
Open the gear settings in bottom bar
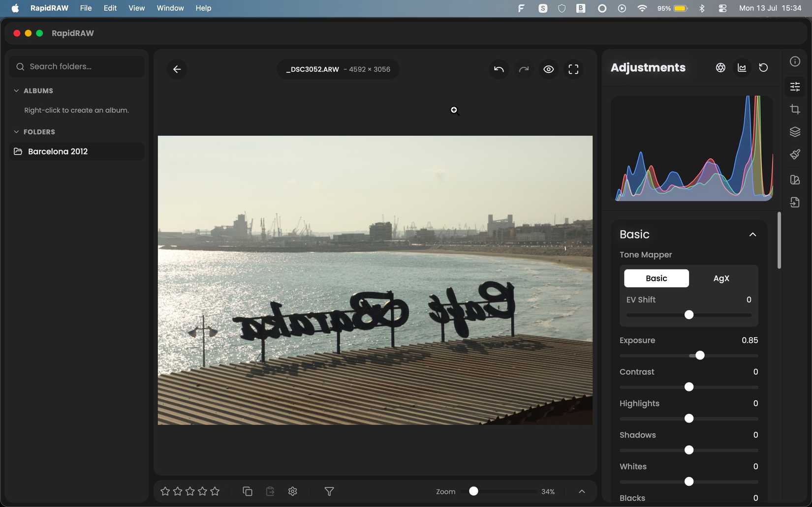(293, 491)
